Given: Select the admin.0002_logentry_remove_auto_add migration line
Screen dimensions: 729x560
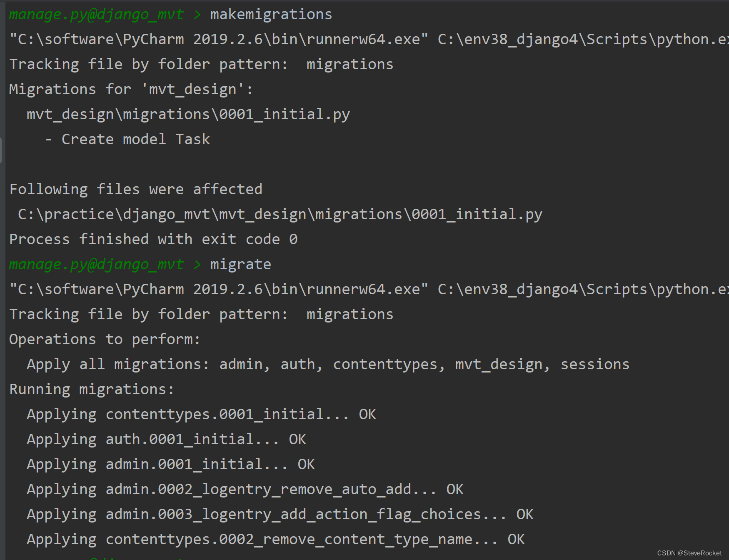Looking at the screenshot, I should [245, 489].
